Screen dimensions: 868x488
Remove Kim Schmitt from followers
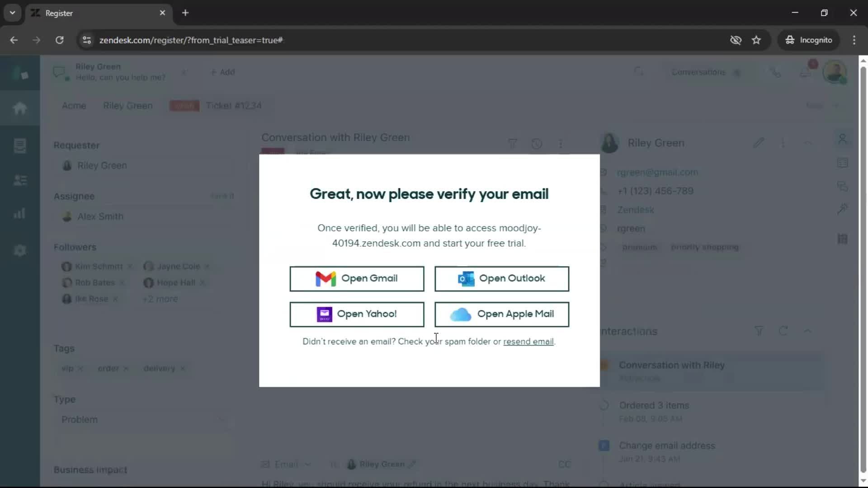[x=130, y=267]
